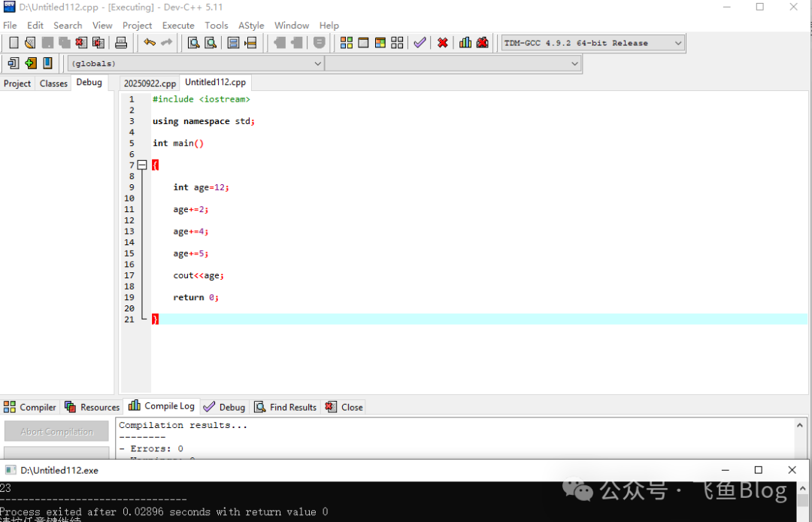Image resolution: width=812 pixels, height=522 pixels.
Task: Switch to the 20250922.cpp editor tab
Action: 150,83
